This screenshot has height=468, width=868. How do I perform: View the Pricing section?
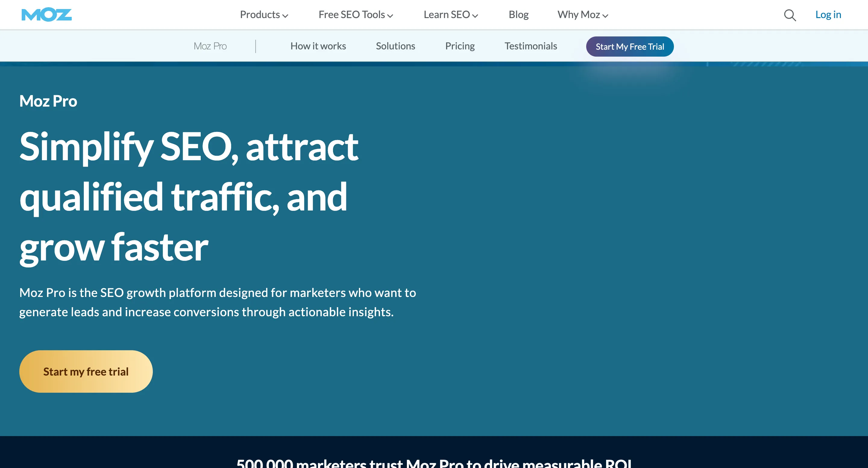point(460,46)
